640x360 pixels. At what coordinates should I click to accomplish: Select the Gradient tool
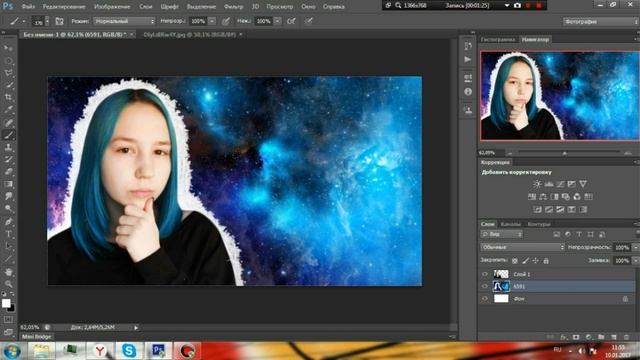click(8, 184)
